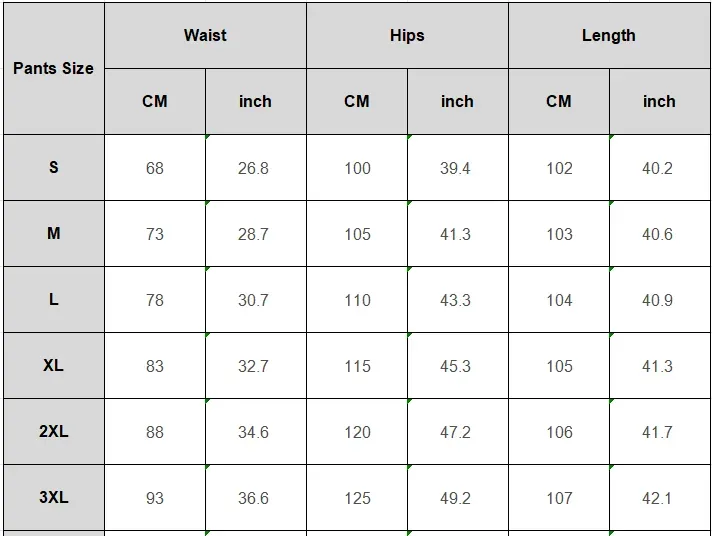Select hips inch cell 39.4
712x536 pixels.
[456, 168]
